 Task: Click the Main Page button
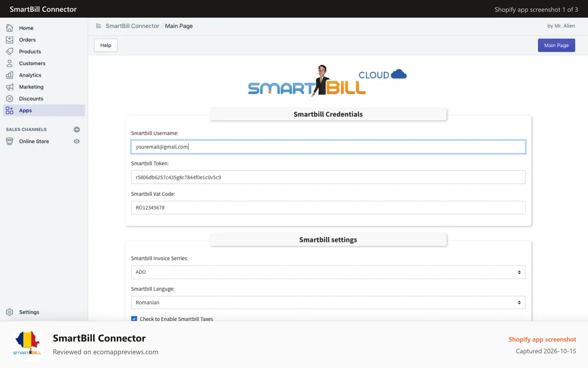pos(557,45)
